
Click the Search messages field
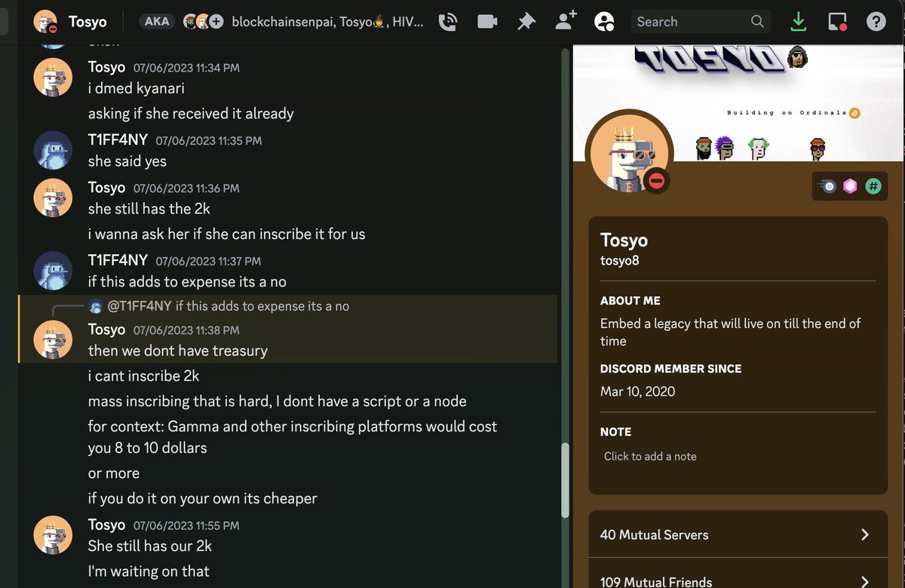pyautogui.click(x=701, y=22)
